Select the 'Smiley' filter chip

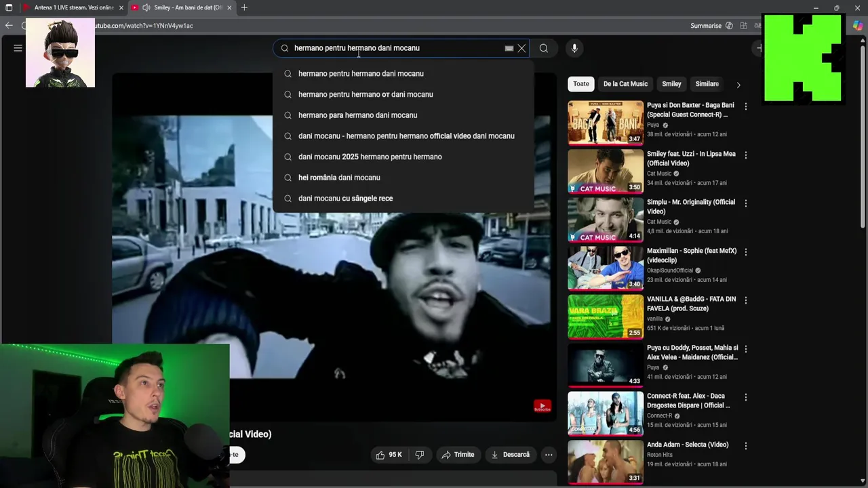pos(671,84)
